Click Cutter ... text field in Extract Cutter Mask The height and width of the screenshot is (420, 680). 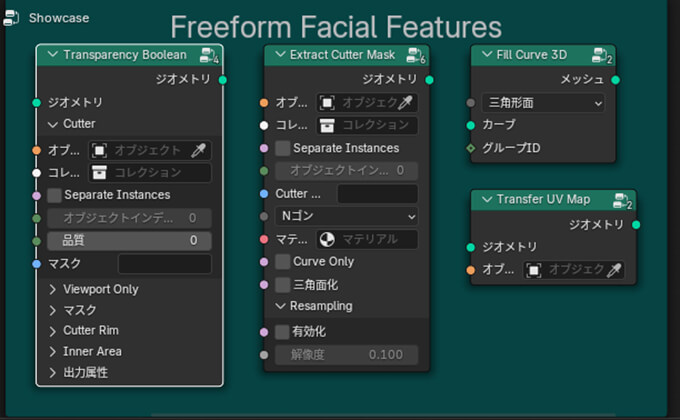point(378,194)
